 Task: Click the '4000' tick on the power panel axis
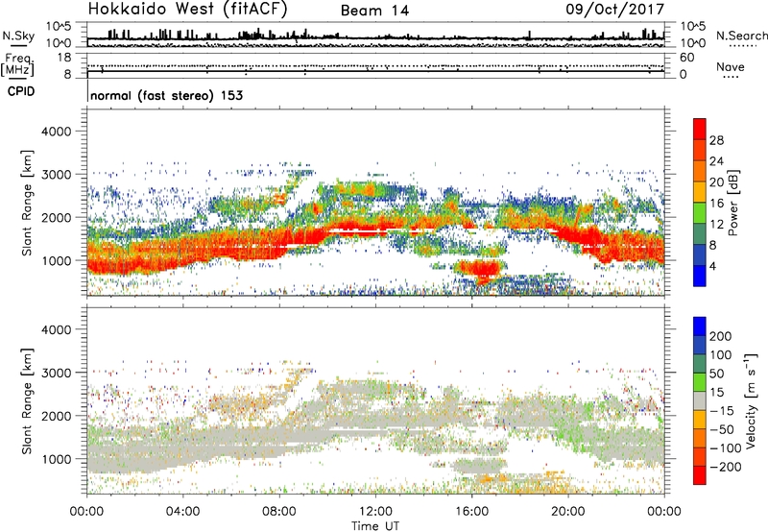[x=57, y=132]
